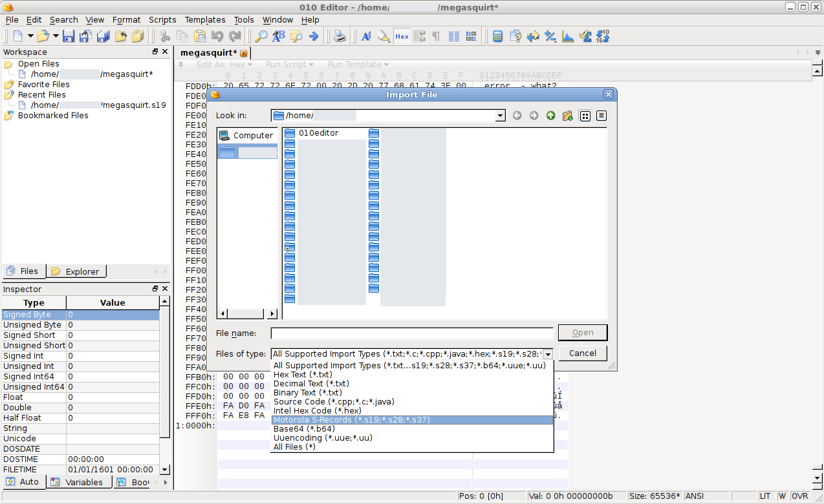
Task: Switch dialog to Detail View
Action: [602, 116]
